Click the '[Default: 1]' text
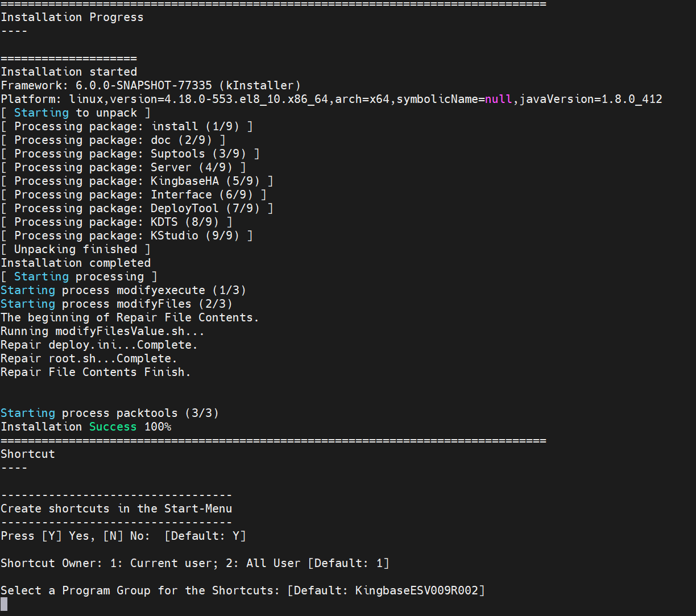Image resolution: width=696 pixels, height=616 pixels. [x=349, y=563]
